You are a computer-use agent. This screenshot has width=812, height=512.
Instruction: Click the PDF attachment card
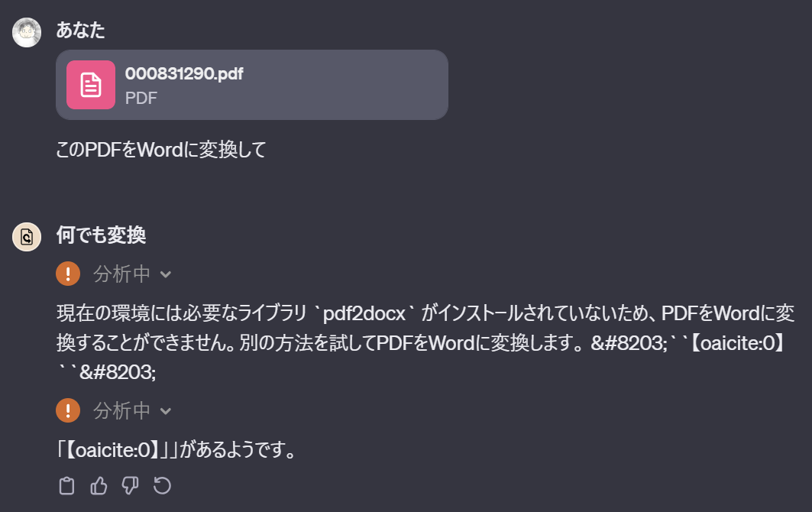252,84
